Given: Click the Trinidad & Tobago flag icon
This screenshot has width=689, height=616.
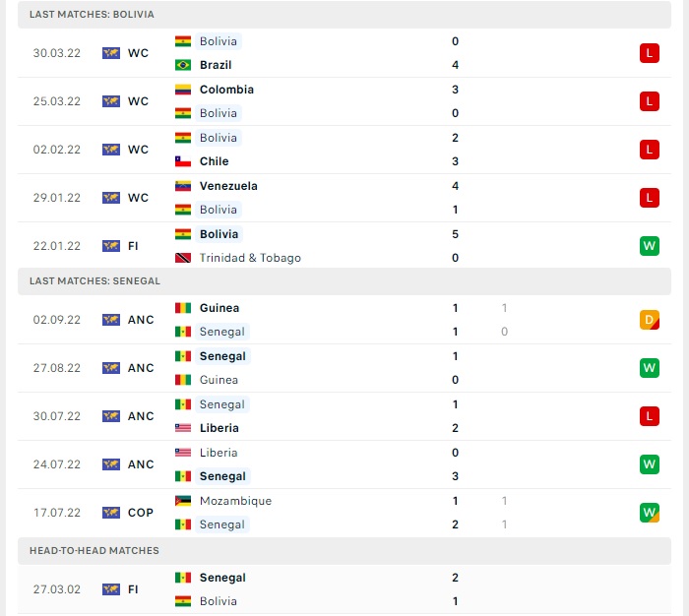Looking at the screenshot, I should [x=183, y=258].
